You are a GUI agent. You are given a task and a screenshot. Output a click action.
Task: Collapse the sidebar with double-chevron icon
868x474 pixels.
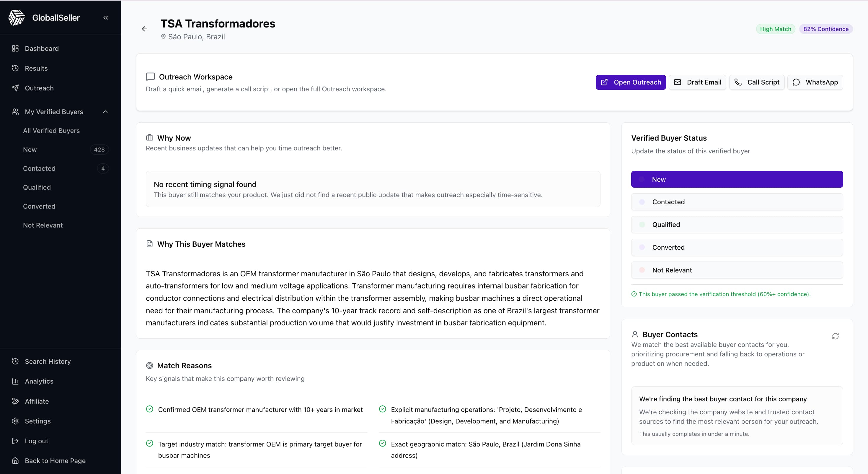tap(105, 17)
